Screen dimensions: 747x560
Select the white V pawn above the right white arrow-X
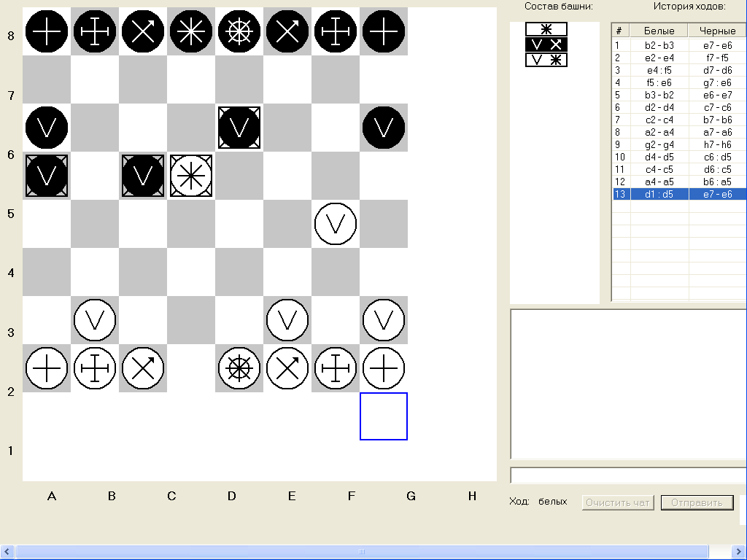coord(287,320)
